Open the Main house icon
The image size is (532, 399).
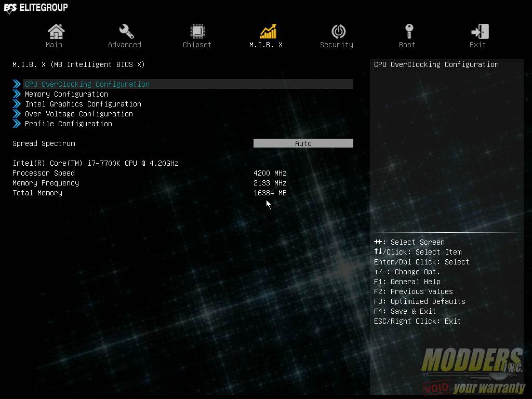(56, 32)
